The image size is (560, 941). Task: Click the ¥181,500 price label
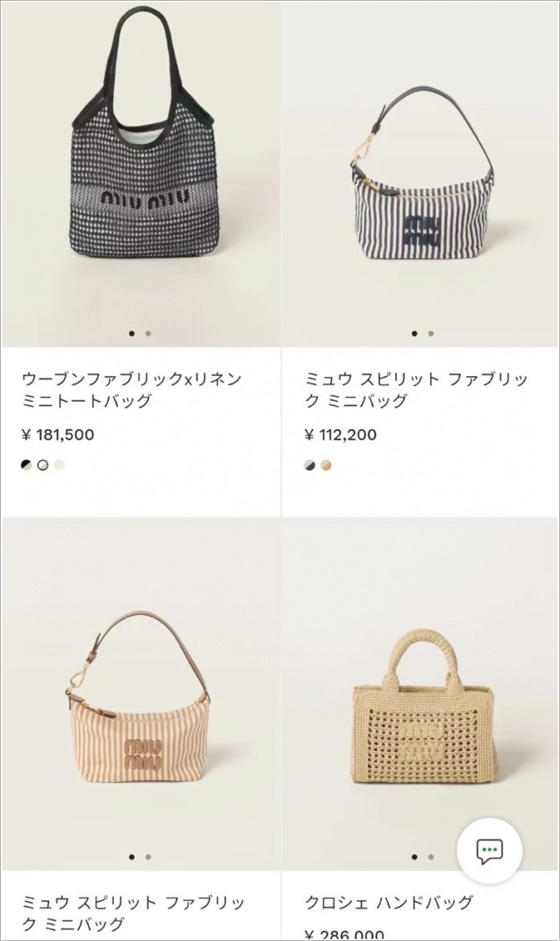(57, 434)
